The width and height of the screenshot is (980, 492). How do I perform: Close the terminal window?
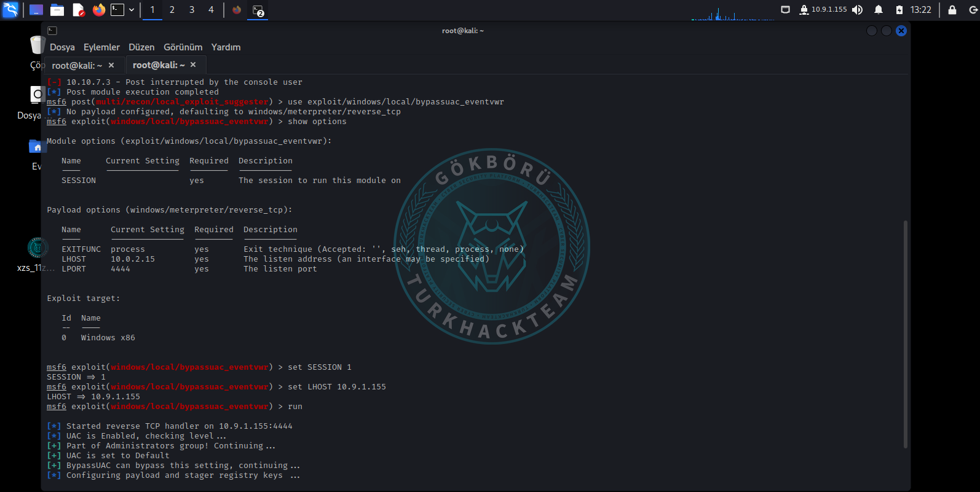901,31
